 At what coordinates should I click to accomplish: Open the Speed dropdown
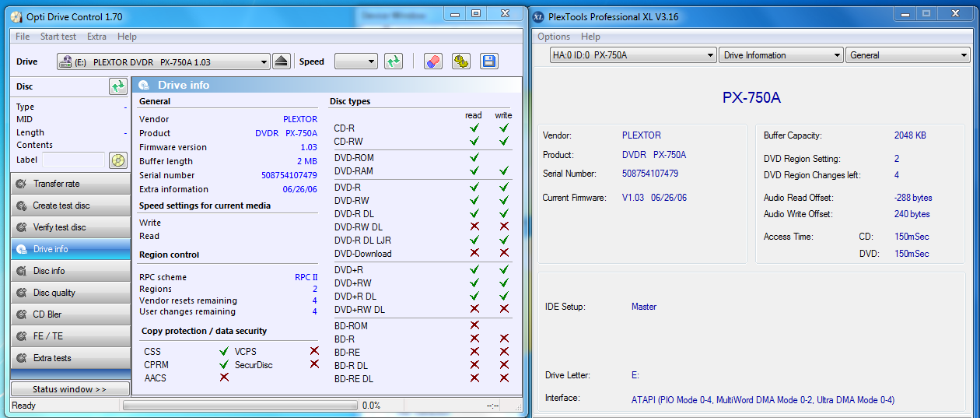[x=356, y=61]
